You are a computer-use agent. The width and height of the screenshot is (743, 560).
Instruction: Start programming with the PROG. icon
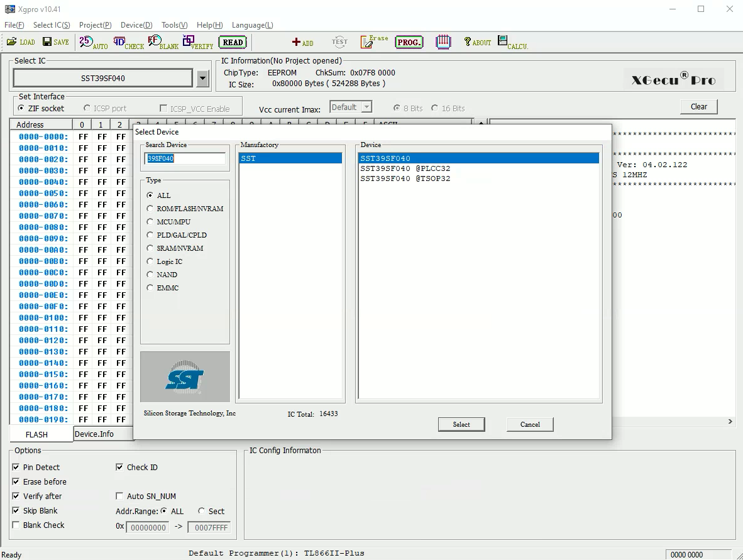409,42
